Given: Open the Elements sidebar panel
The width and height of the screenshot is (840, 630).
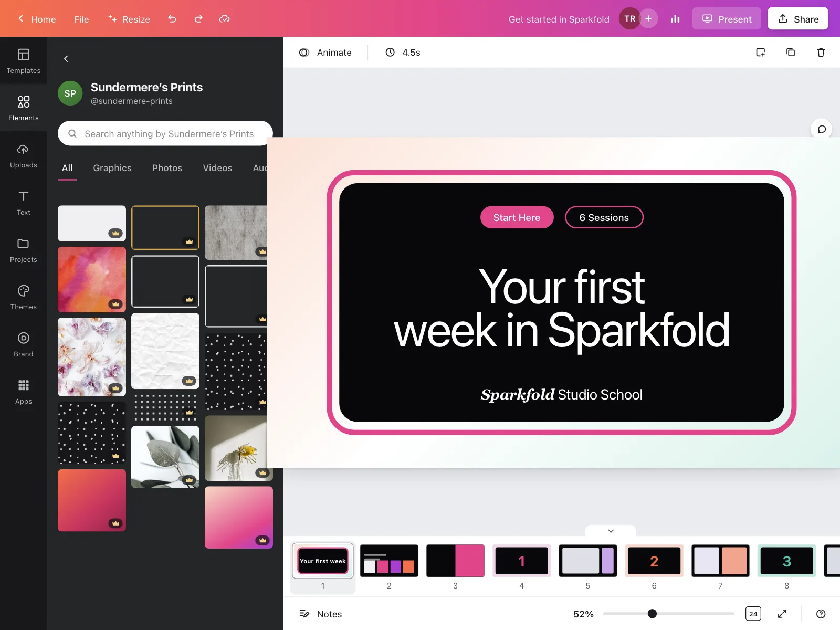Looking at the screenshot, I should [24, 108].
